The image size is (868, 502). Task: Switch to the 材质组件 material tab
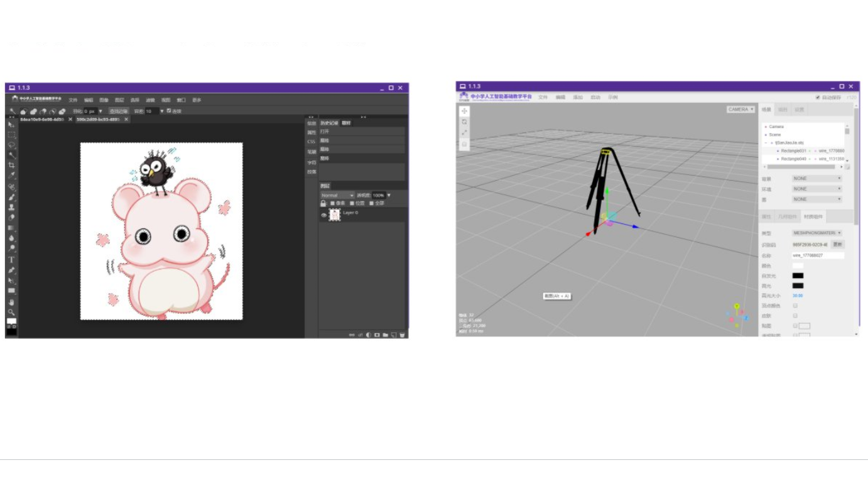(813, 216)
